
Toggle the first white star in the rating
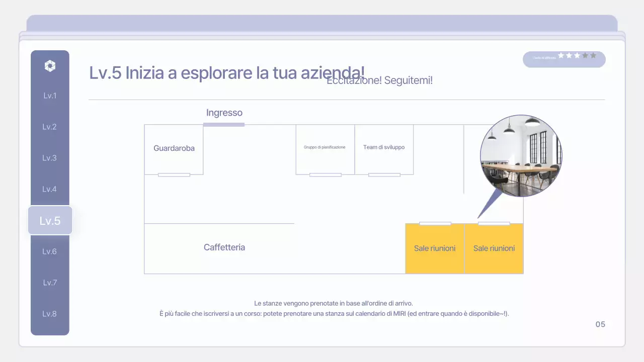(x=562, y=55)
